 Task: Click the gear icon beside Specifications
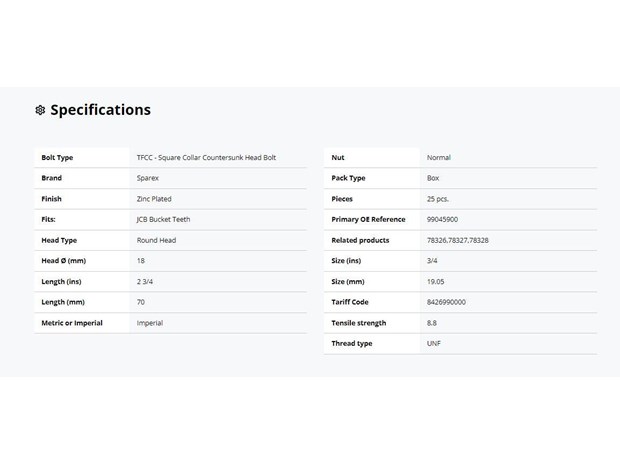[40, 110]
